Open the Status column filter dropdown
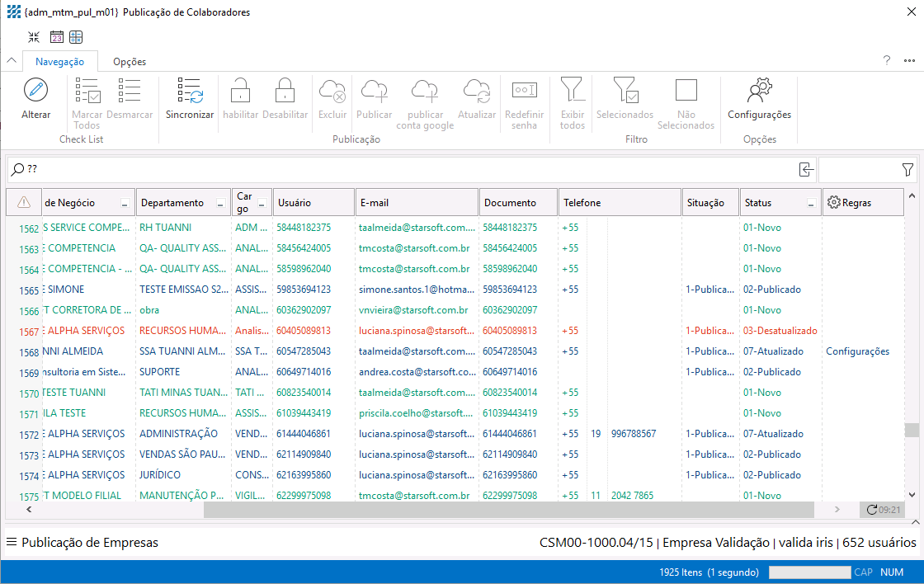The height and width of the screenshot is (584, 924). pyautogui.click(x=811, y=203)
